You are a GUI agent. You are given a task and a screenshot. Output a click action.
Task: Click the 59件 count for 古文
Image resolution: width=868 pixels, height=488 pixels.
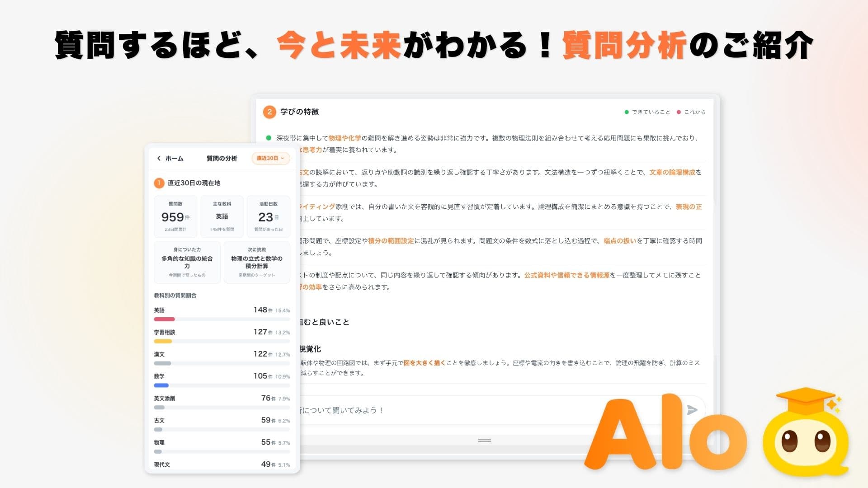click(269, 420)
